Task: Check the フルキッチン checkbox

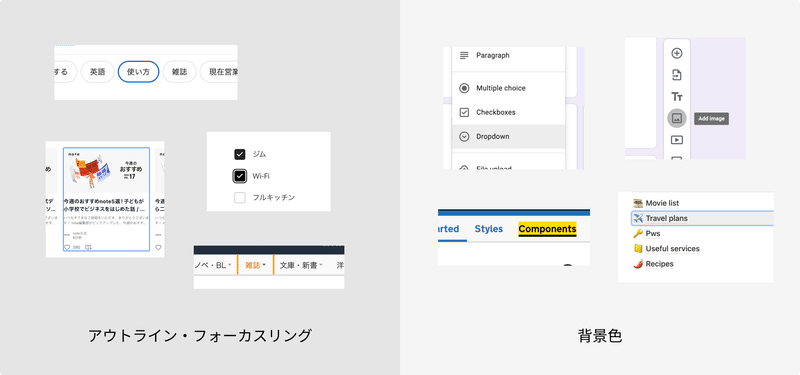Action: [x=240, y=197]
